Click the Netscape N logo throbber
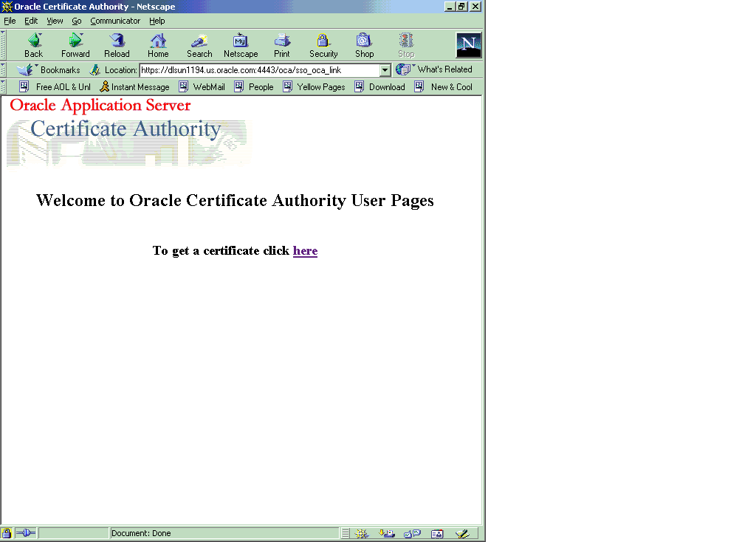This screenshot has height=542, width=756. [469, 45]
